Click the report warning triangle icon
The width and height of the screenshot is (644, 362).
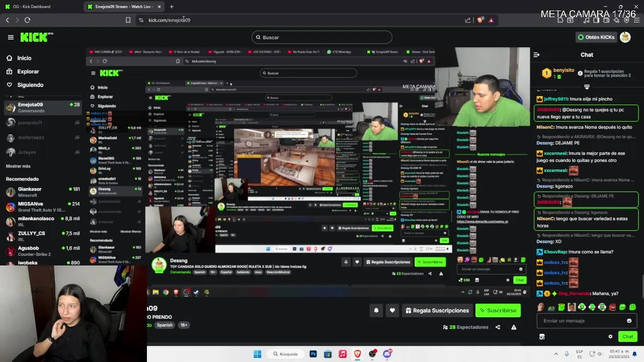coord(514,327)
